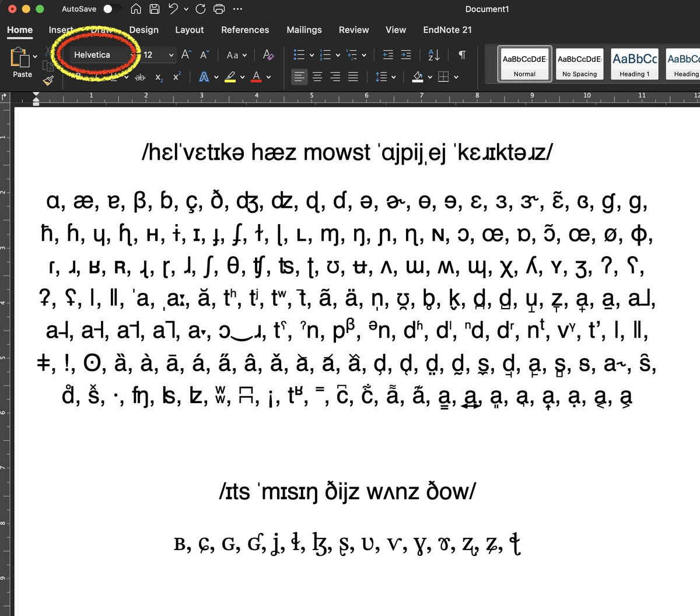
Task: Decrease the paragraph indent
Action: click(388, 54)
